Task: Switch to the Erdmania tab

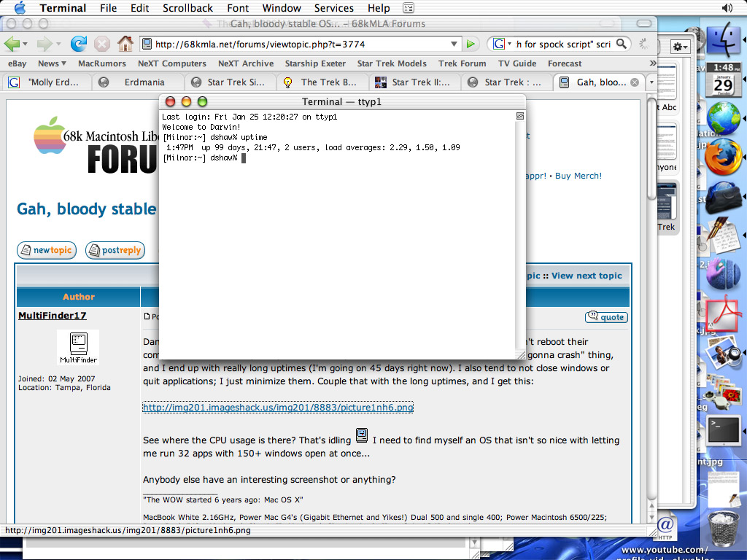Action: [x=138, y=82]
